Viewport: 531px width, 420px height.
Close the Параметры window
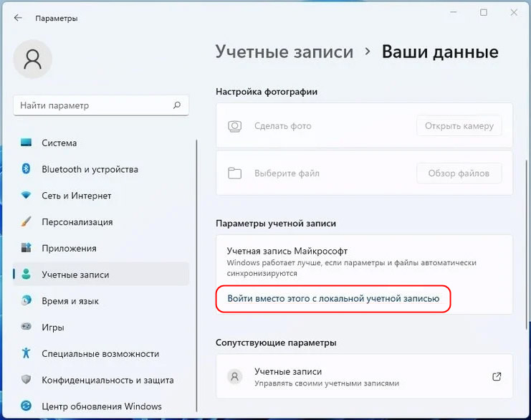pos(514,12)
